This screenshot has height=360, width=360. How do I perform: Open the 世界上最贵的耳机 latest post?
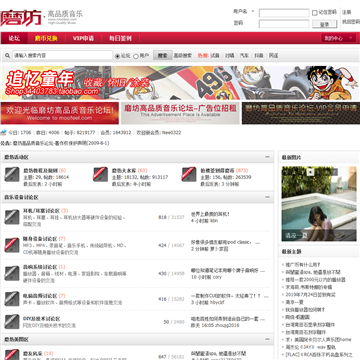click(210, 214)
